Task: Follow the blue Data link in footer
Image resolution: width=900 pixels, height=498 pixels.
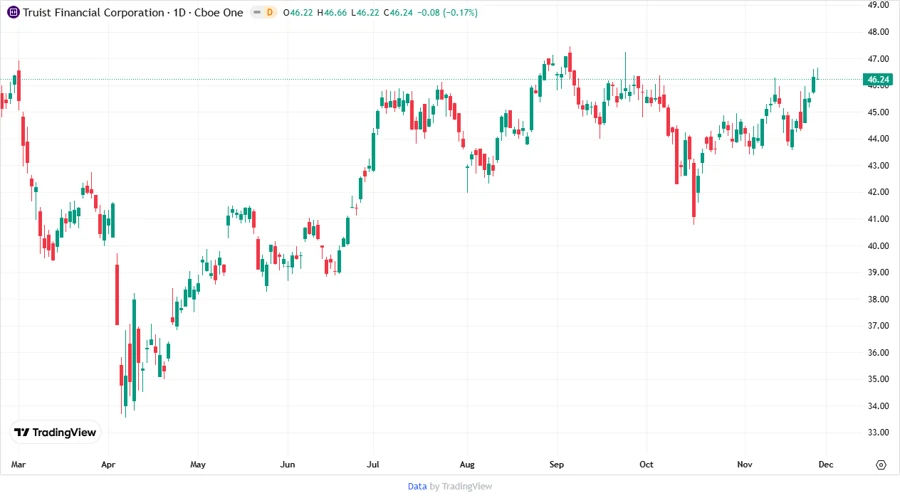Action: point(417,487)
